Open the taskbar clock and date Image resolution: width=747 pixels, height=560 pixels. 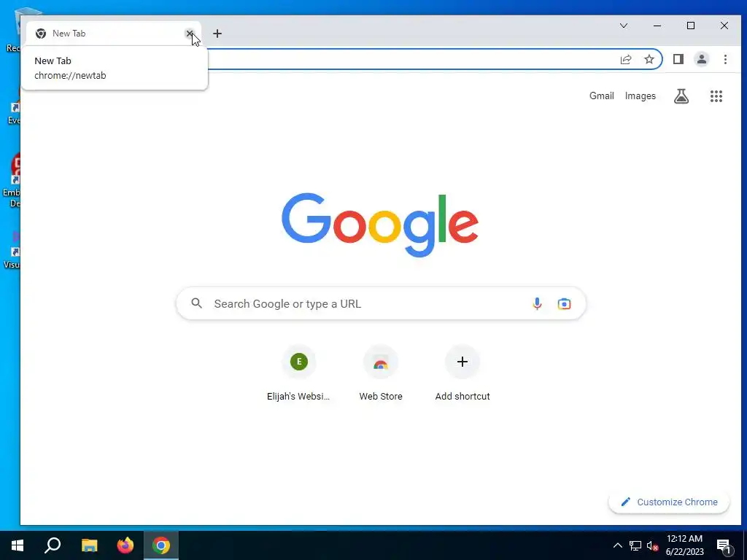[x=684, y=545]
